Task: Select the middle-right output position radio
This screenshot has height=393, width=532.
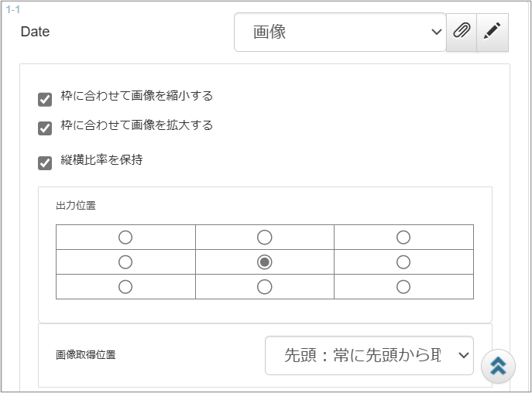Action: 403,262
